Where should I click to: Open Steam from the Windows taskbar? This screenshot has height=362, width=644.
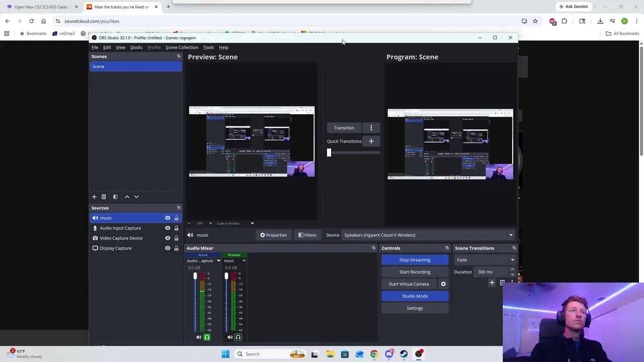[x=404, y=354]
